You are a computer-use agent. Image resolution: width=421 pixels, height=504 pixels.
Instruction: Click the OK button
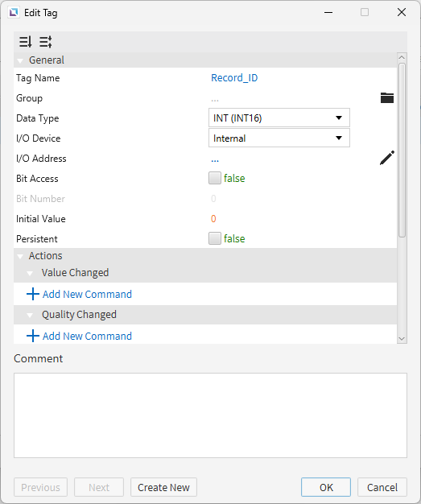click(x=326, y=487)
